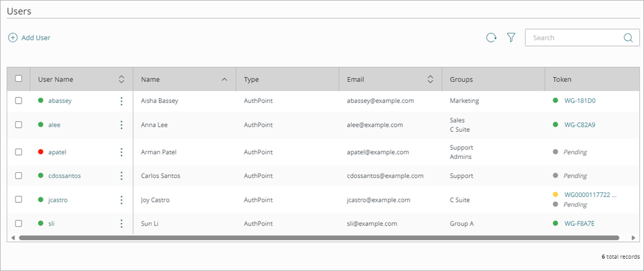Open token link WG-181D0
Viewport: 644px width, 271px height.
coord(580,101)
